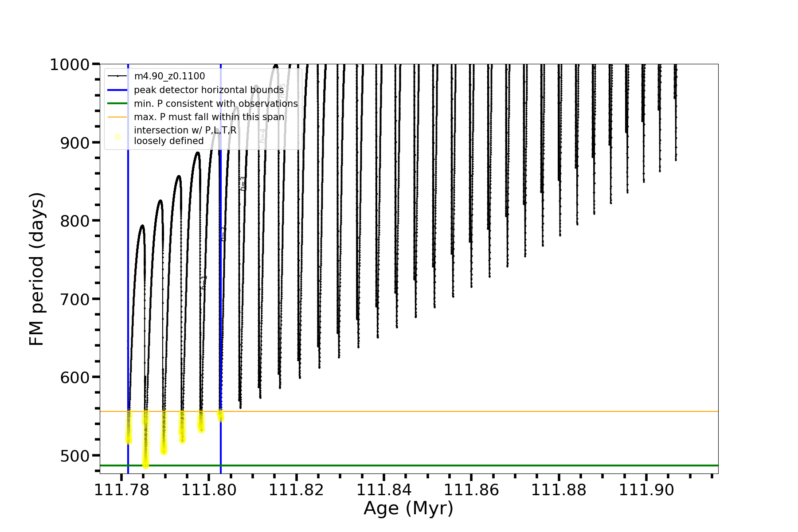Select 'max. P must fall within this span' text
Image resolution: width=798 pixels, height=532 pixels.
click(x=209, y=117)
